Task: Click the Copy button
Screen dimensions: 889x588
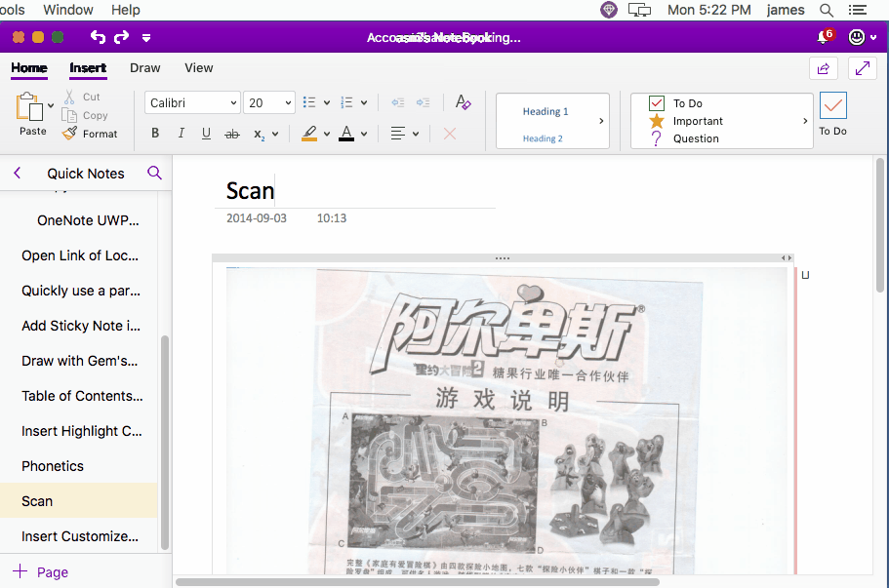Action: (x=85, y=116)
